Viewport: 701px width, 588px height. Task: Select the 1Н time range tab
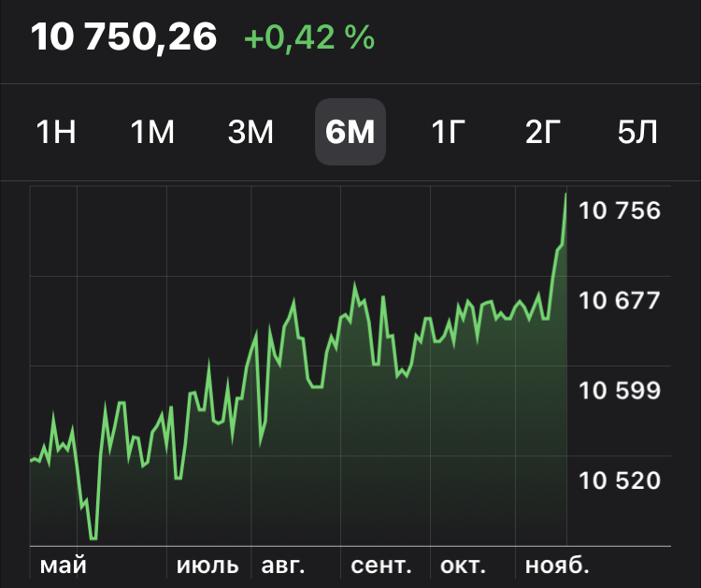[56, 133]
